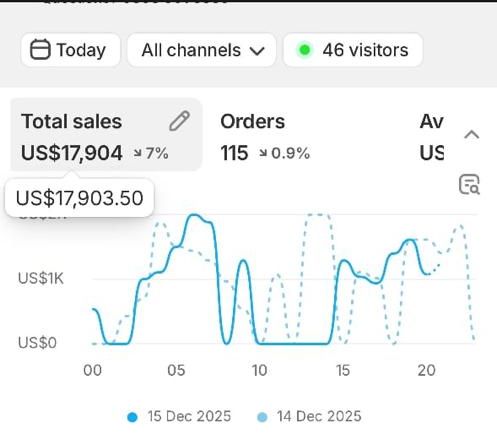The image size is (497, 440).
Task: Click the 15 Dec 2025 legend label
Action: pos(189,416)
